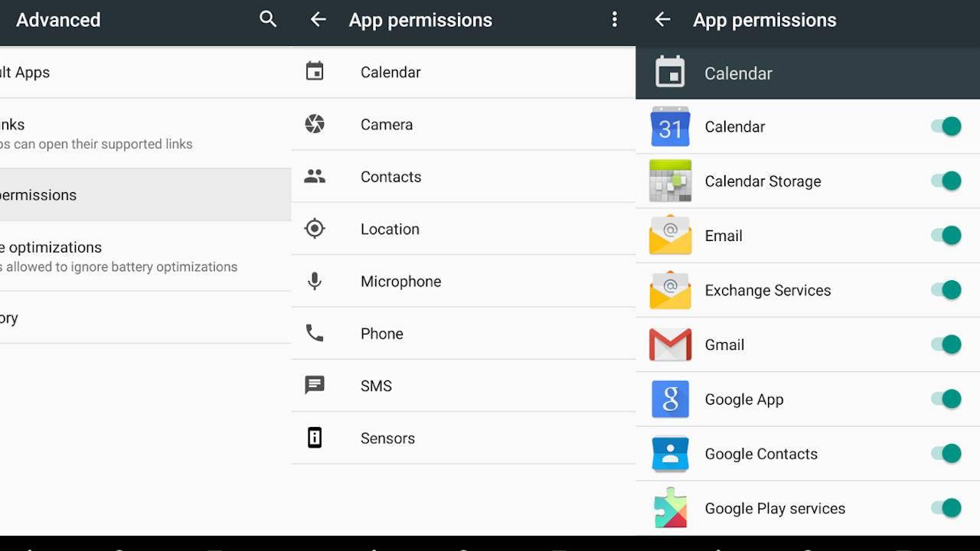Tap the Calendar Storage app icon
The width and height of the screenshot is (980, 551).
tap(670, 181)
